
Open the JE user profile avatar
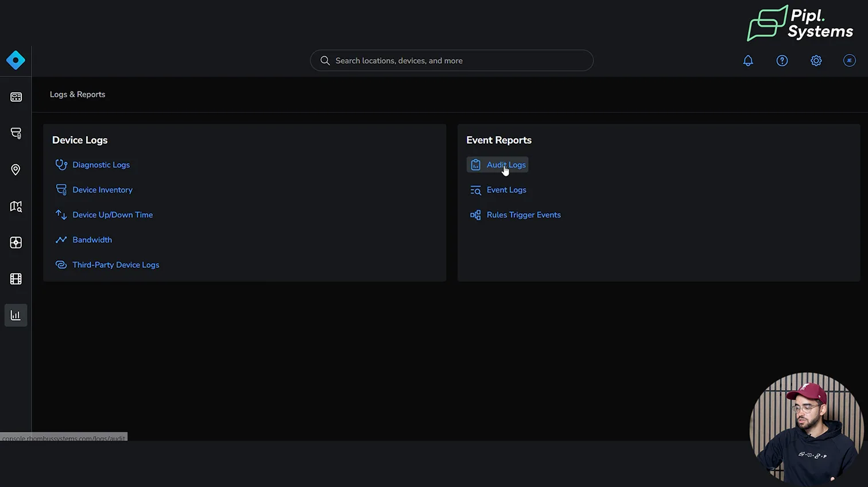(x=849, y=60)
